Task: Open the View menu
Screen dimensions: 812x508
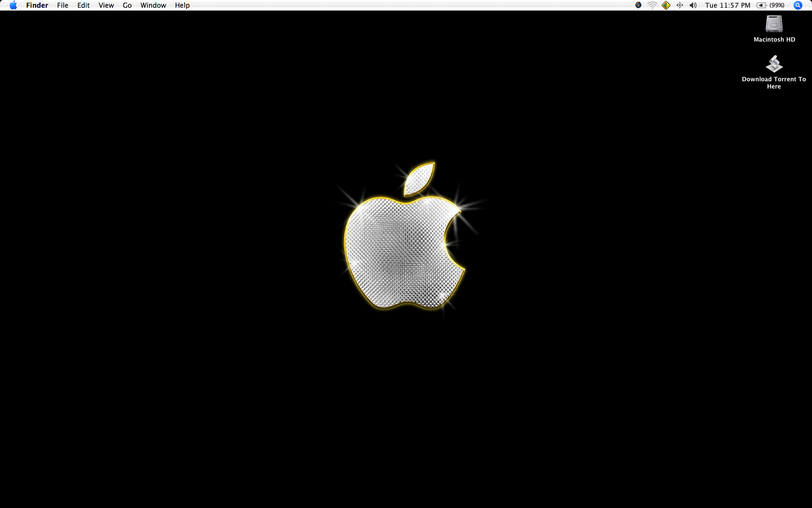Action: click(106, 5)
